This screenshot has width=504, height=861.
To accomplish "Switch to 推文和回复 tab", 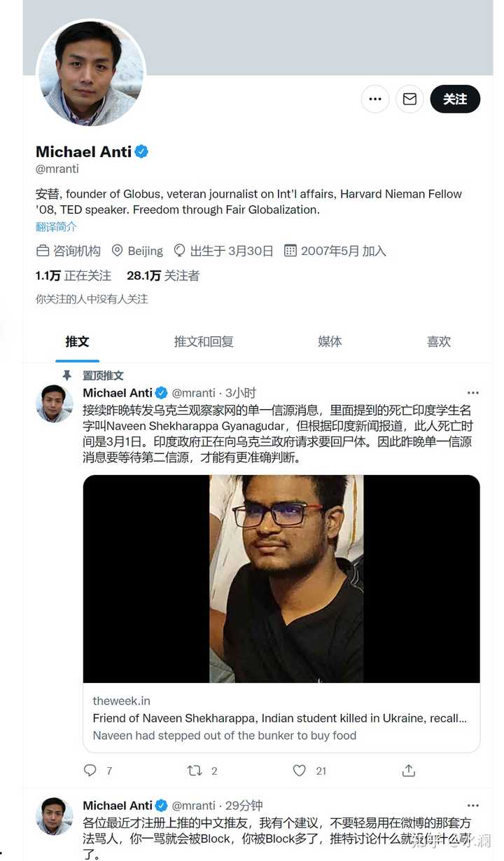I will click(204, 342).
